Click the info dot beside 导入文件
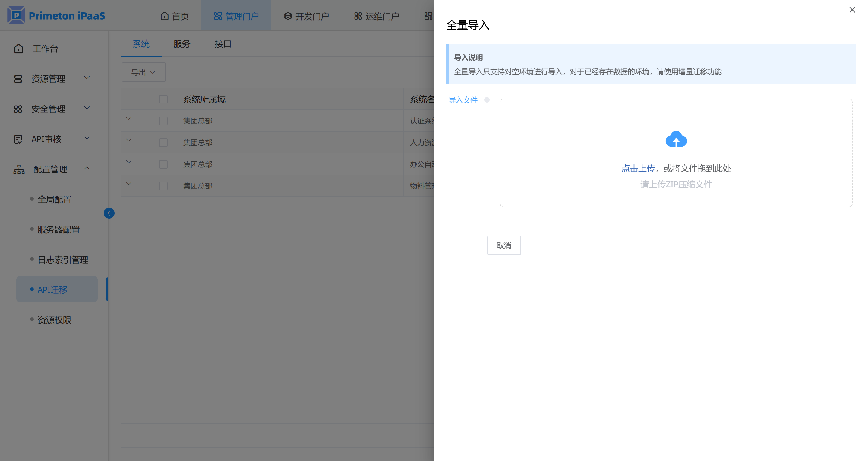The image size is (868, 461). point(487,100)
